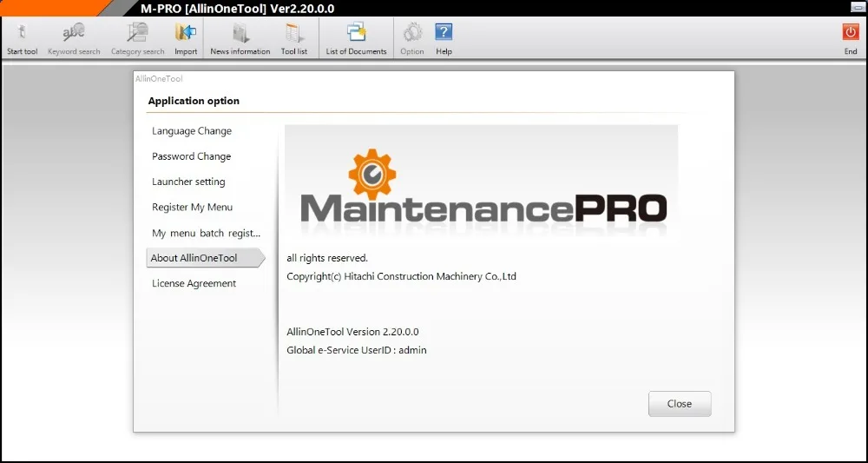Minimize the M-PRO window
This screenshot has height=463, width=868.
click(x=857, y=7)
